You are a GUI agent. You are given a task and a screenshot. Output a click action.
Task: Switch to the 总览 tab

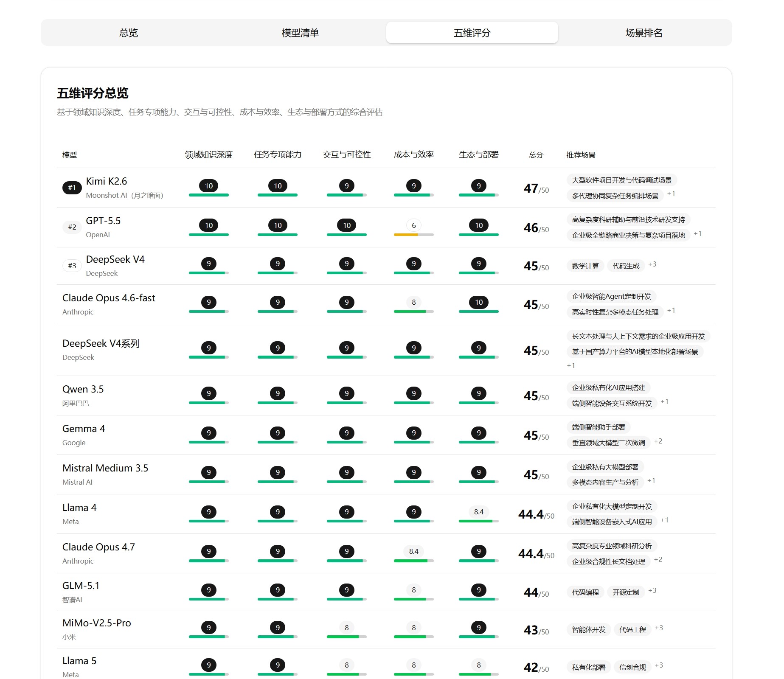point(128,33)
